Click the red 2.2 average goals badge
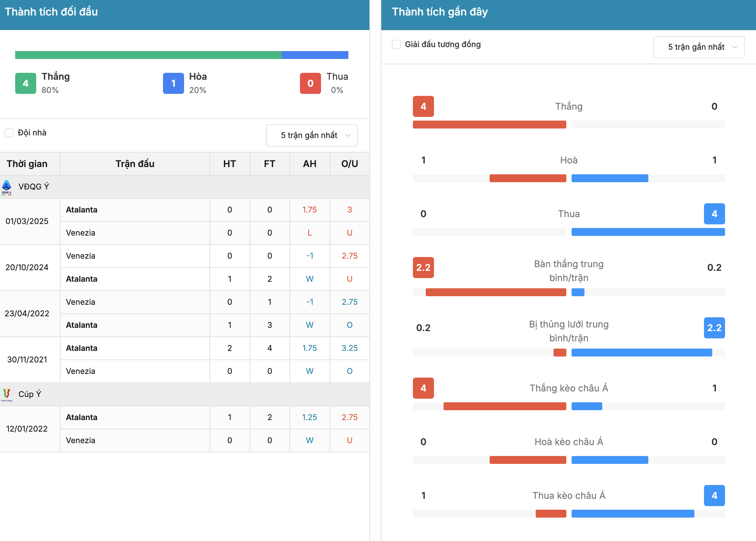The width and height of the screenshot is (756, 541). point(423,268)
